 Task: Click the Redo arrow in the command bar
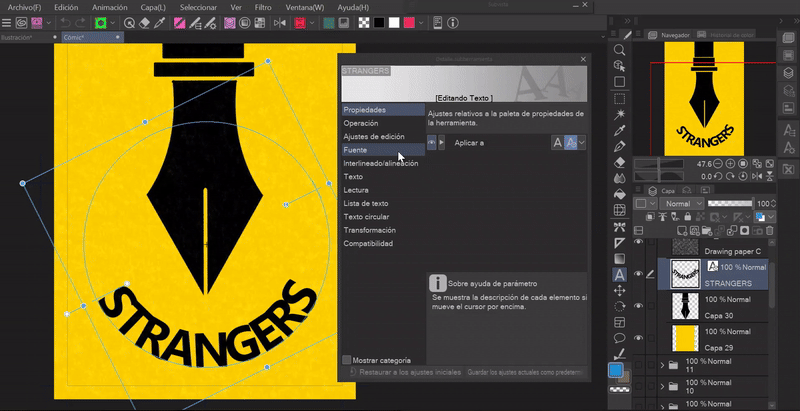81,23
